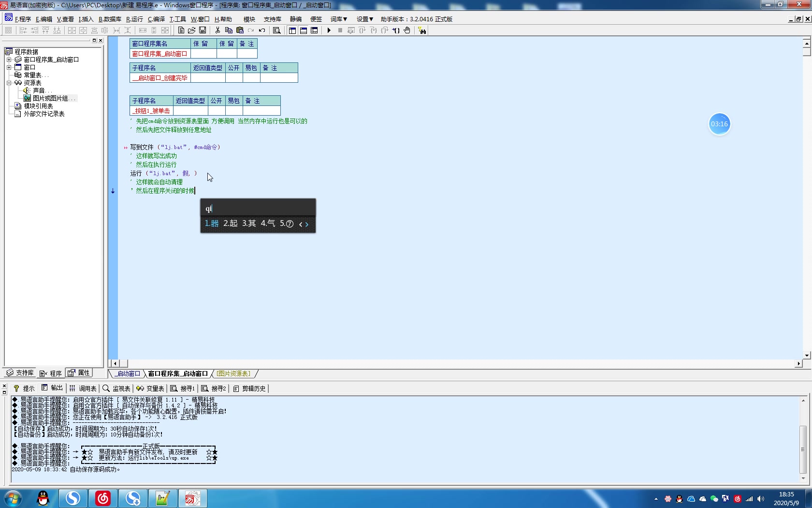This screenshot has height=508, width=812.
Task: Open the 剪辑历史 bottom panel tab
Action: (x=249, y=388)
